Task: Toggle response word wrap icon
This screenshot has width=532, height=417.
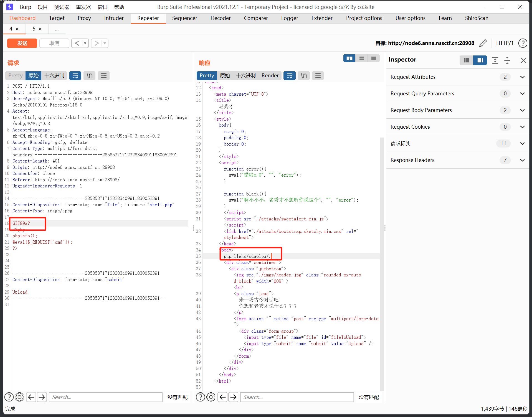Action: (289, 76)
